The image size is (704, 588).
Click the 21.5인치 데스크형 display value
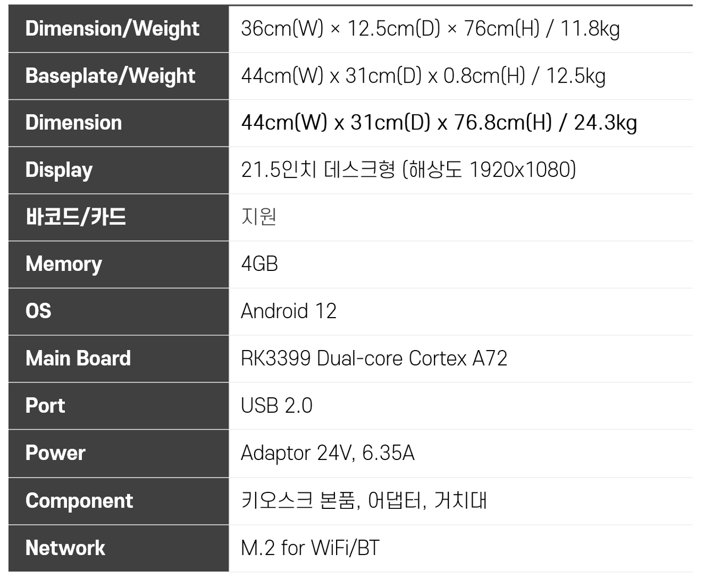point(408,170)
